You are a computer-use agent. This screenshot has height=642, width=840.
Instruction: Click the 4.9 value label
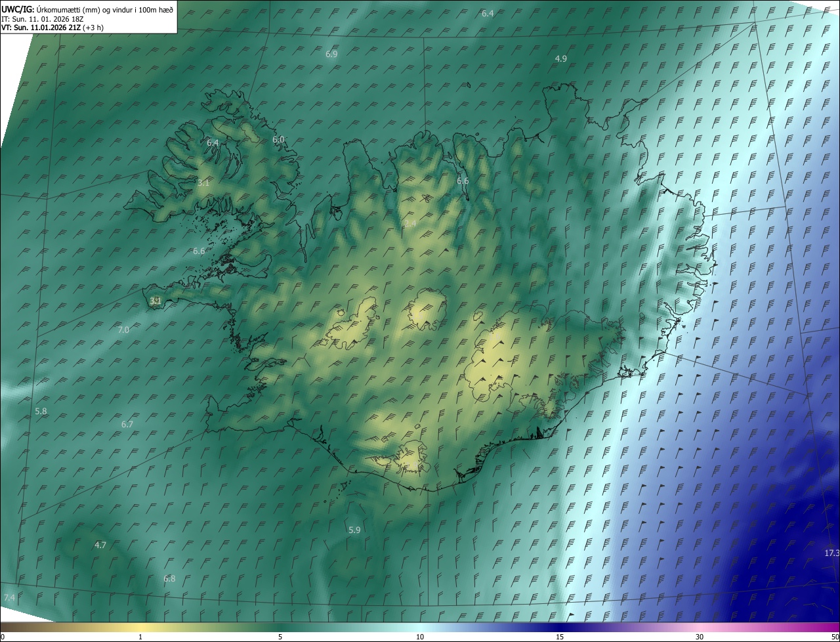coord(561,58)
